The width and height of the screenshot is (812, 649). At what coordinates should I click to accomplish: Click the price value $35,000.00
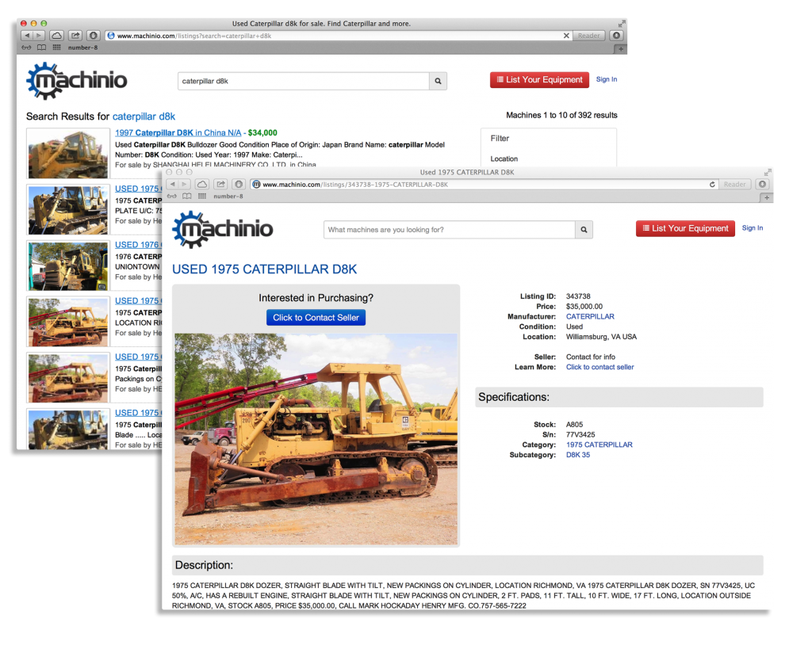point(584,307)
